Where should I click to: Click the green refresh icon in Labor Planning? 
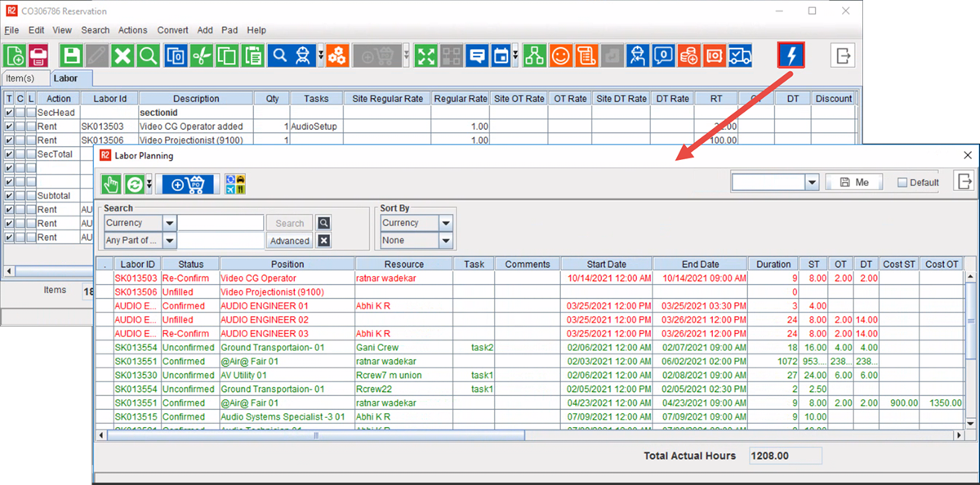[x=135, y=184]
